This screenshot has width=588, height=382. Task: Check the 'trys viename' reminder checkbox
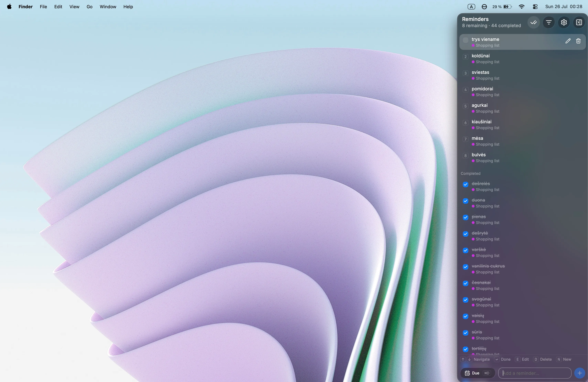point(465,40)
